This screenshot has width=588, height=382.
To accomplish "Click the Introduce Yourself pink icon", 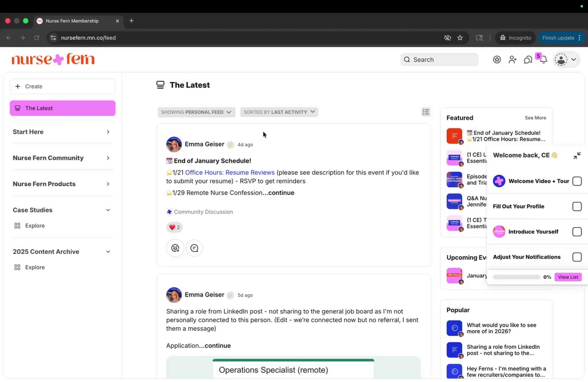I will 499,232.
